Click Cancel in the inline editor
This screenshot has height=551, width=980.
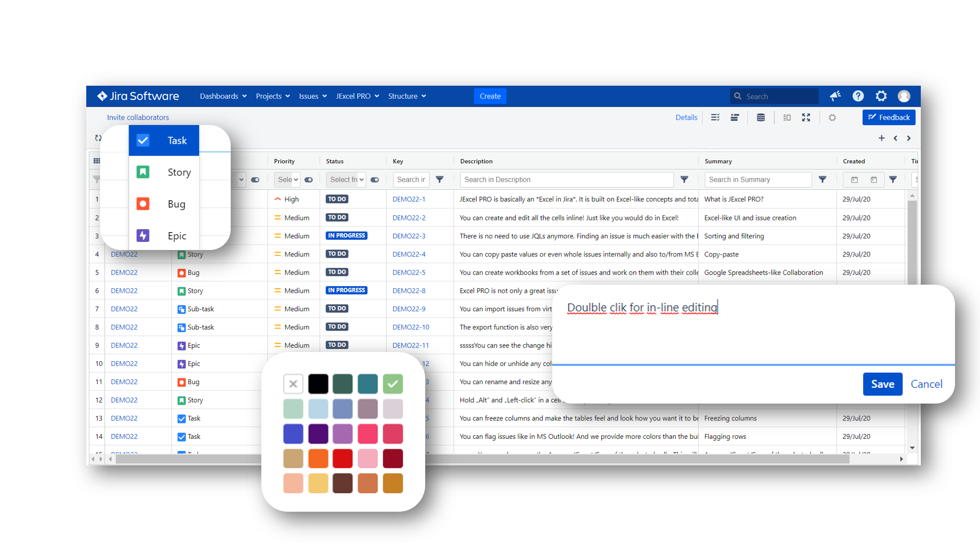click(926, 384)
